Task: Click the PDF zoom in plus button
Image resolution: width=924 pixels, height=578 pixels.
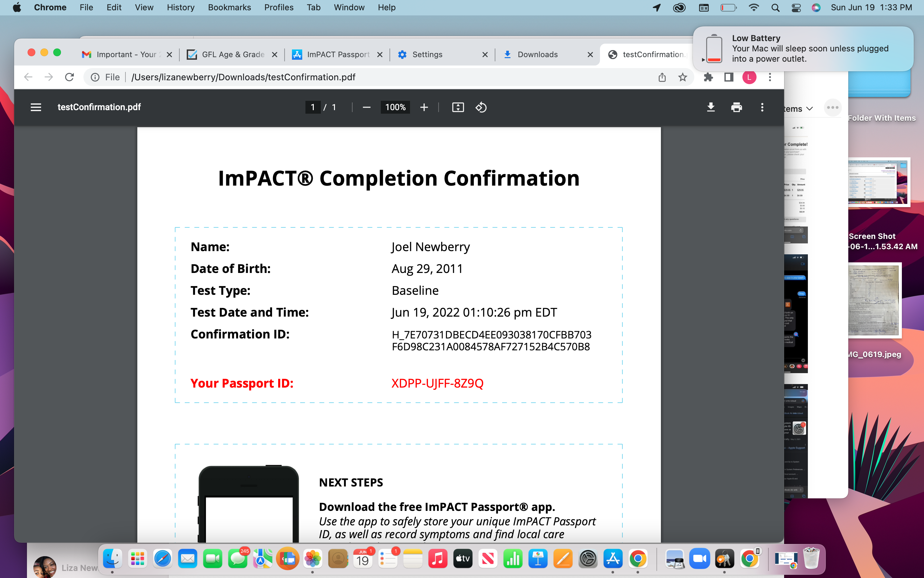Action: [x=424, y=108]
